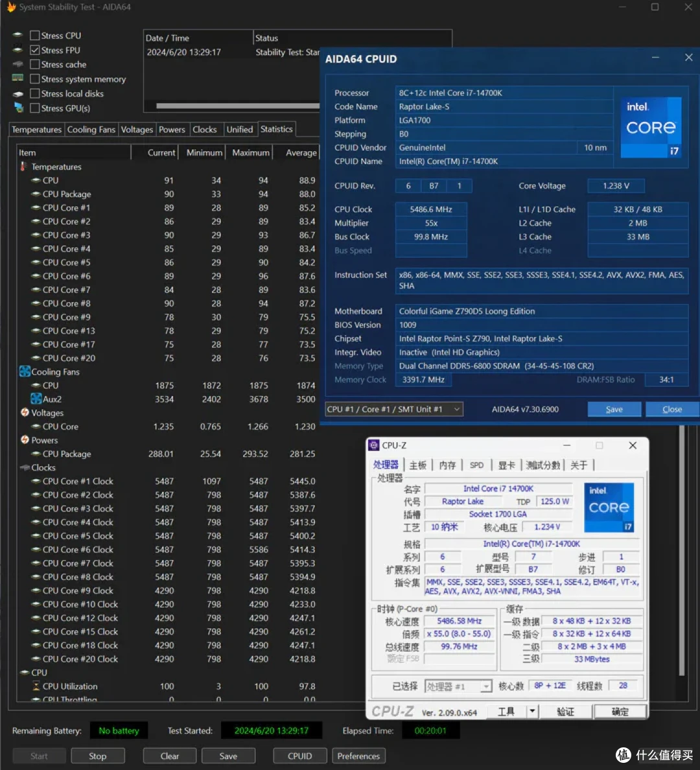Click the Intel Core i7 logo in CPUID

pos(651,127)
